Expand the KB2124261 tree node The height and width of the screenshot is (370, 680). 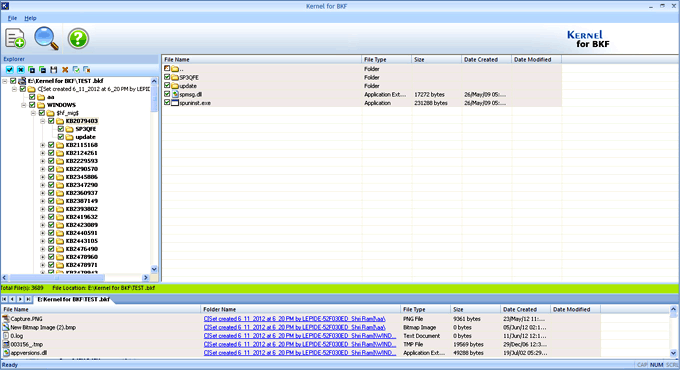(42, 153)
